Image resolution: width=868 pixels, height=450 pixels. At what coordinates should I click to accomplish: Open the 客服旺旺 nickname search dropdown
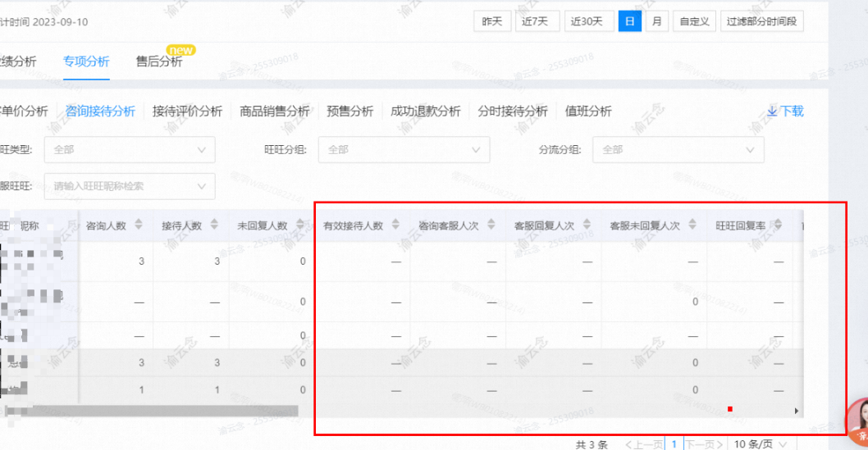[x=130, y=186]
